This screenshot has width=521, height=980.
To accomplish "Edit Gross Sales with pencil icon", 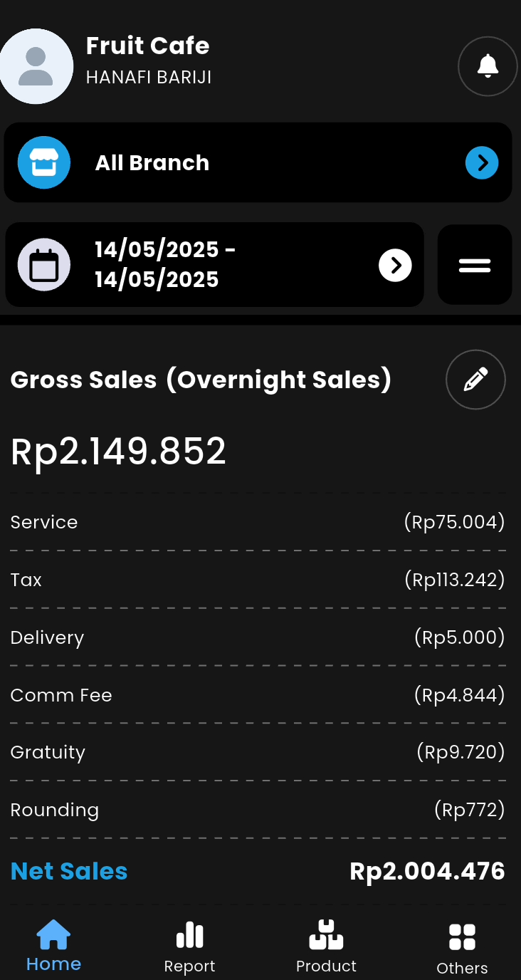I will pyautogui.click(x=475, y=380).
